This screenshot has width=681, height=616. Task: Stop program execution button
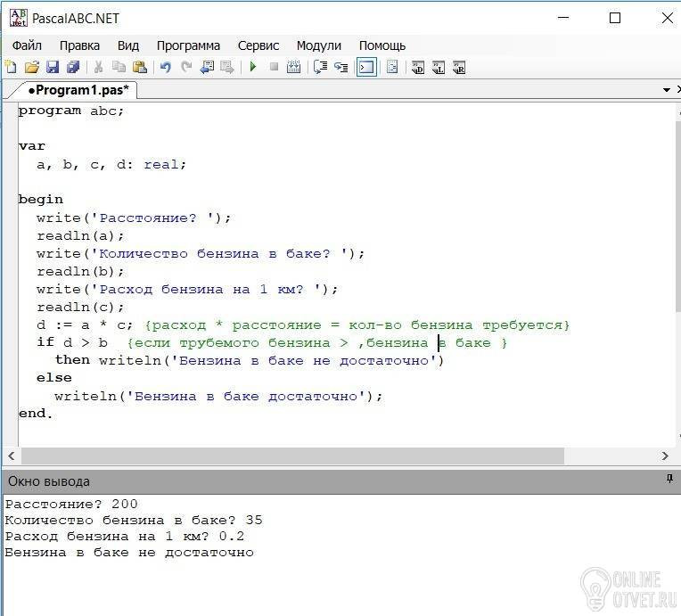(x=274, y=67)
